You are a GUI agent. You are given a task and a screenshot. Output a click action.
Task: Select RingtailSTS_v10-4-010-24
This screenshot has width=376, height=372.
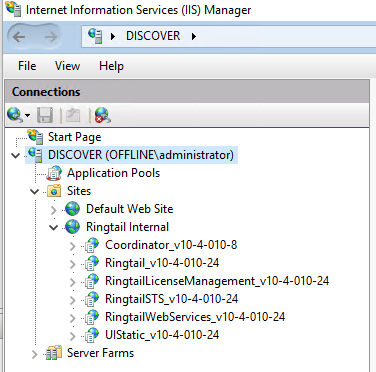[171, 299]
